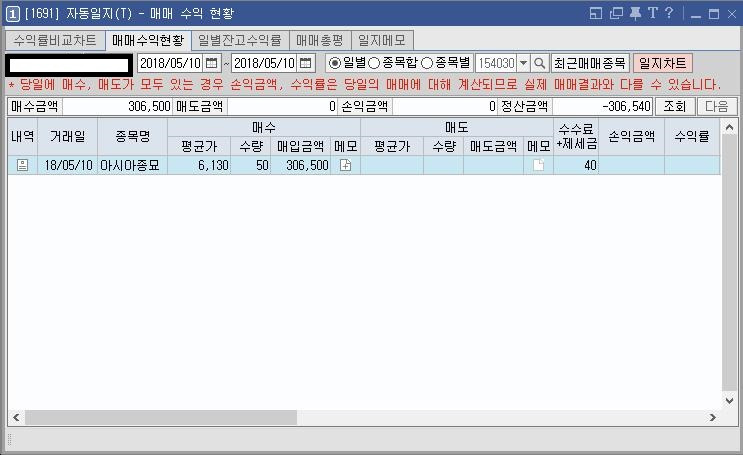This screenshot has width=743, height=455.
Task: Click the 수익률 column header
Action: (x=692, y=136)
